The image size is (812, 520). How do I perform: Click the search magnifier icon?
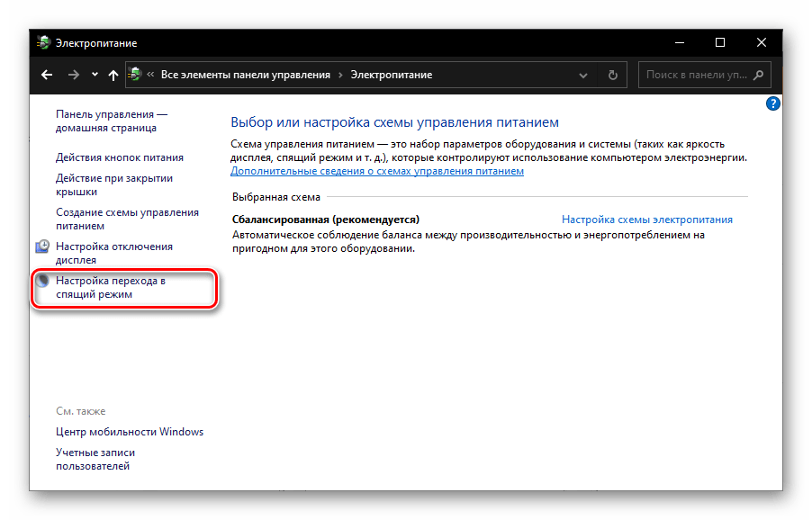759,75
